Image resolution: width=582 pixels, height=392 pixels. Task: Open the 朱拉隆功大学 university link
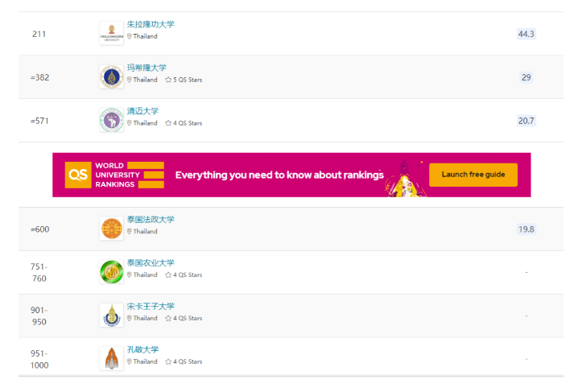151,24
